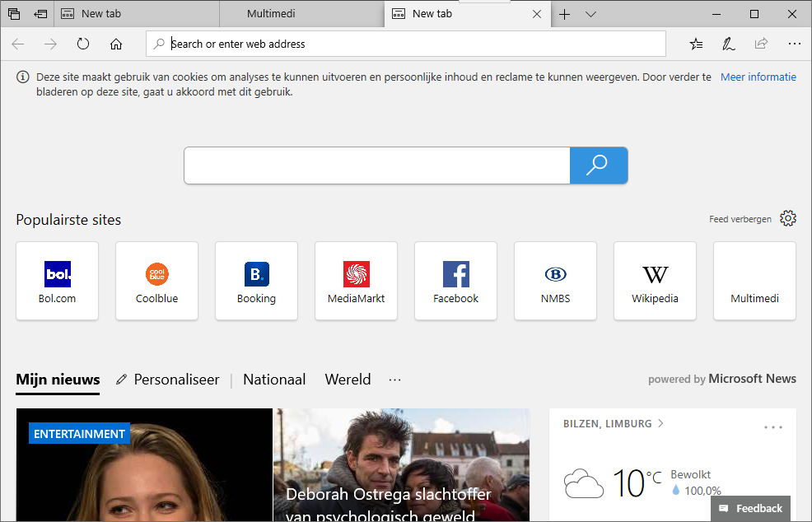Switch to the first New tab

(x=137, y=14)
